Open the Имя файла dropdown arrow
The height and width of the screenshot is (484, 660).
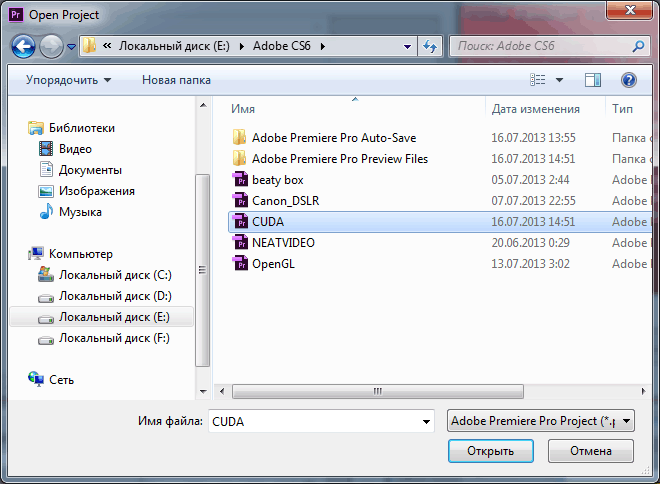pyautogui.click(x=426, y=422)
